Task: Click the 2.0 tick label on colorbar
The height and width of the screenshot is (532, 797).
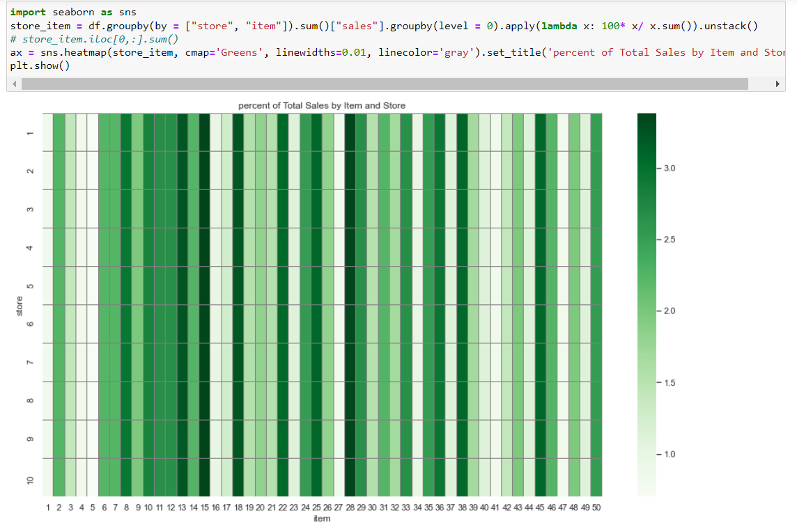Action: pyautogui.click(x=670, y=311)
